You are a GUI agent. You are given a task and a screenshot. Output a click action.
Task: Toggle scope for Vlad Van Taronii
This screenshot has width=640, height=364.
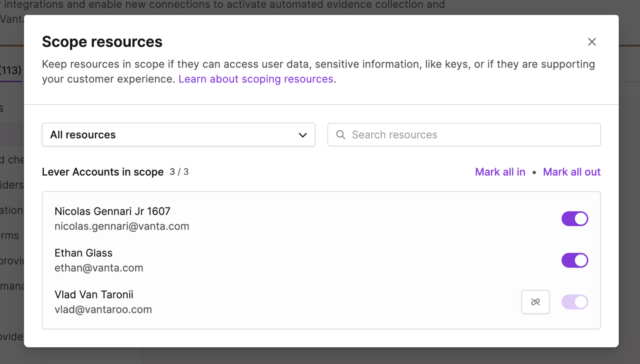point(575,302)
